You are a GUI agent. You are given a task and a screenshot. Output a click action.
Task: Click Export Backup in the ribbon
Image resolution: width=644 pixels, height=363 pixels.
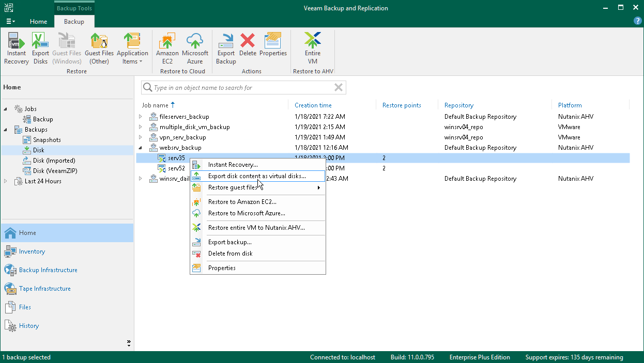pos(226,48)
